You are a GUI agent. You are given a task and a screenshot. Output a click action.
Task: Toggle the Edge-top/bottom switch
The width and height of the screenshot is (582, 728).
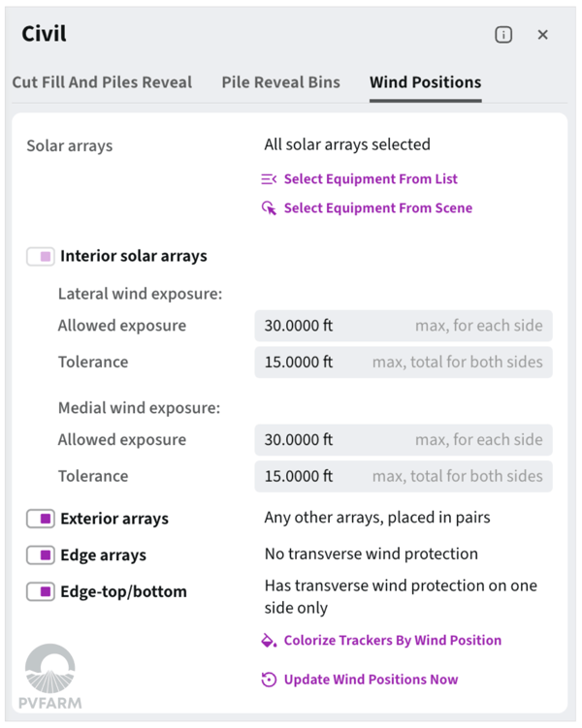pyautogui.click(x=41, y=591)
